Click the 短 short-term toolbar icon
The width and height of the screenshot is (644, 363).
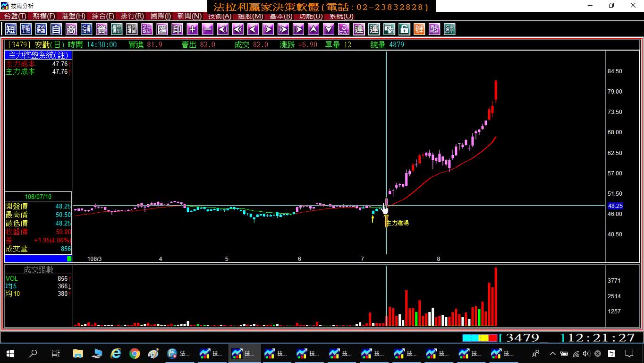pos(11,29)
